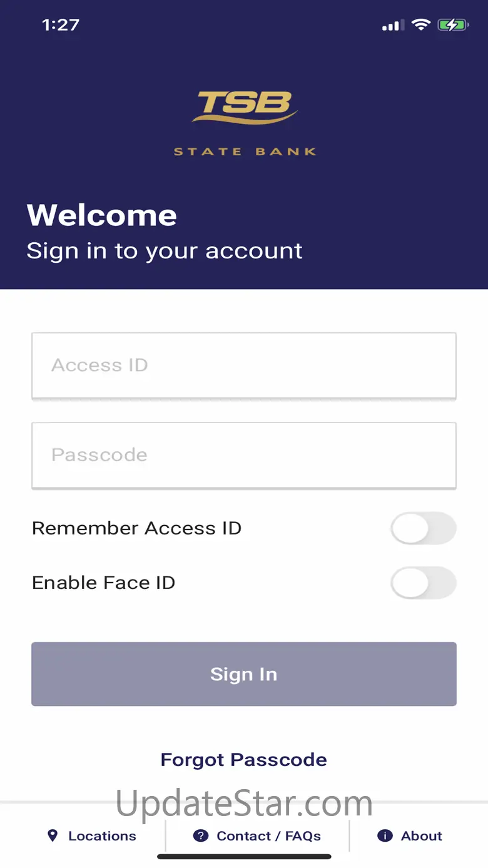
Task: Tap the Sign in to your account subtitle
Action: tap(165, 251)
